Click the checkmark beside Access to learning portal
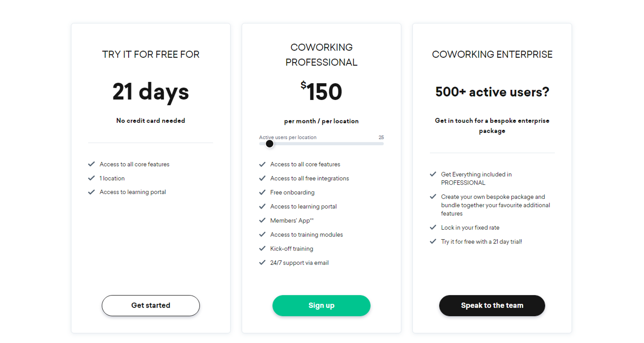This screenshot has height=343, width=644. click(91, 192)
